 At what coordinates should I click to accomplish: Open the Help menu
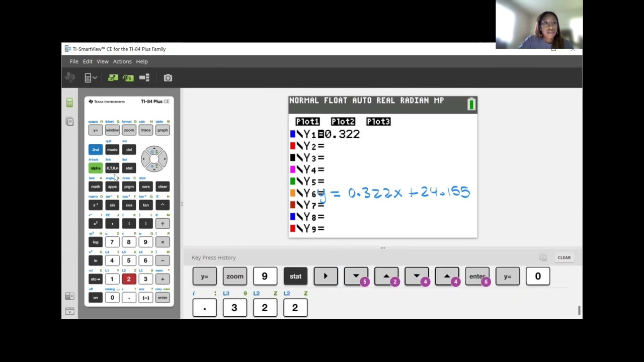point(142,61)
